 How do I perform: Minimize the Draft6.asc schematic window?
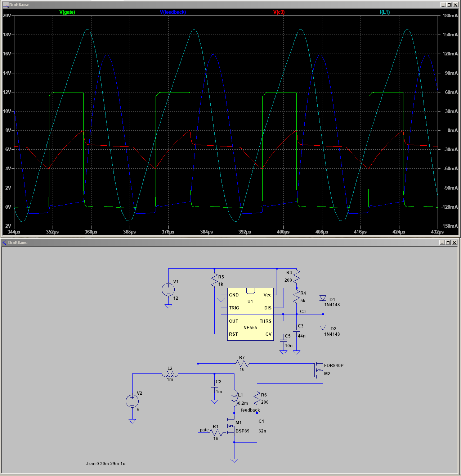pyautogui.click(x=442, y=242)
